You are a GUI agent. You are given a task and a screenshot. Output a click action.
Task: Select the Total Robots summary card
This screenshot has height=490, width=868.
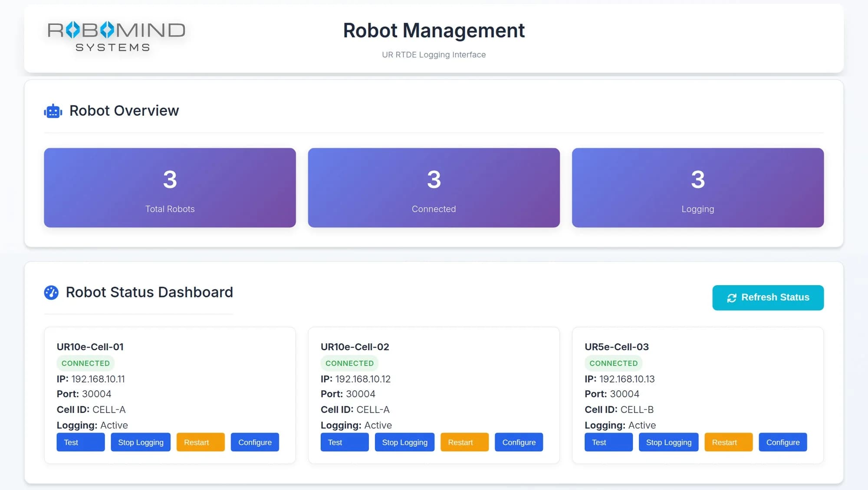pos(170,187)
